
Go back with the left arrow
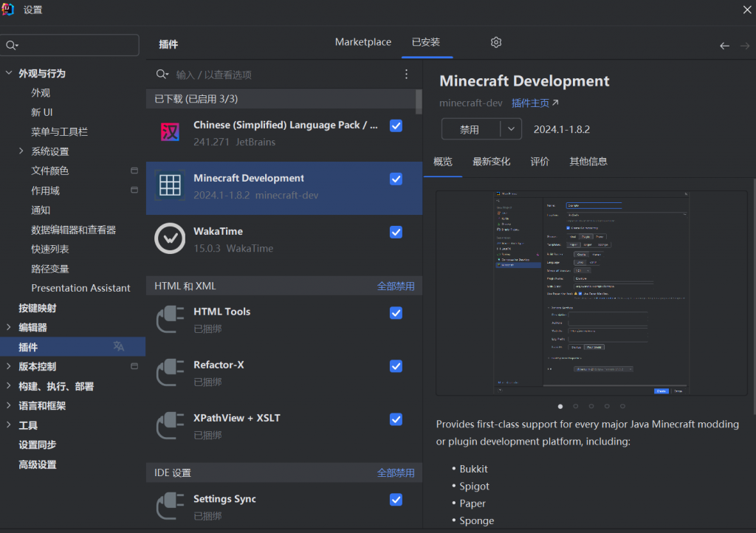[724, 46]
